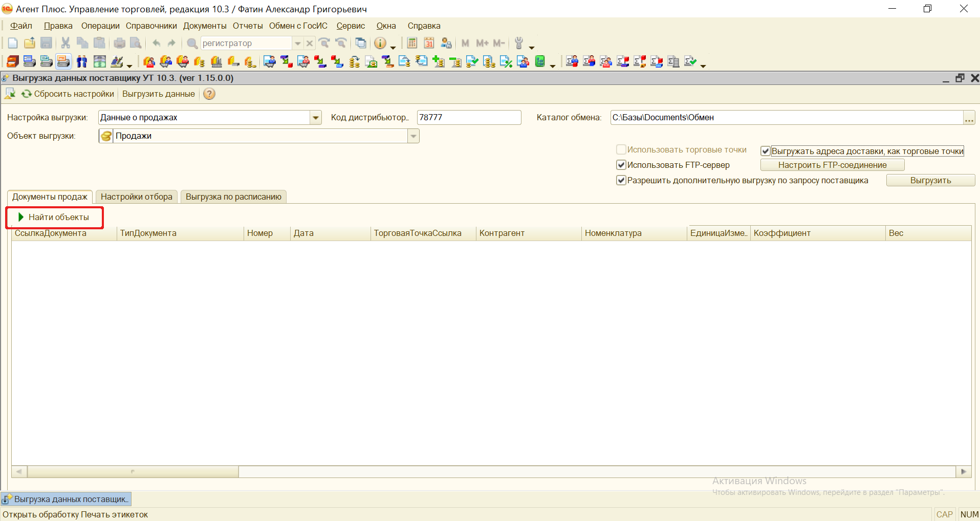This screenshot has height=521, width=980.
Task: Toggle 'Использовать FTP-сервер' checkbox
Action: [621, 165]
